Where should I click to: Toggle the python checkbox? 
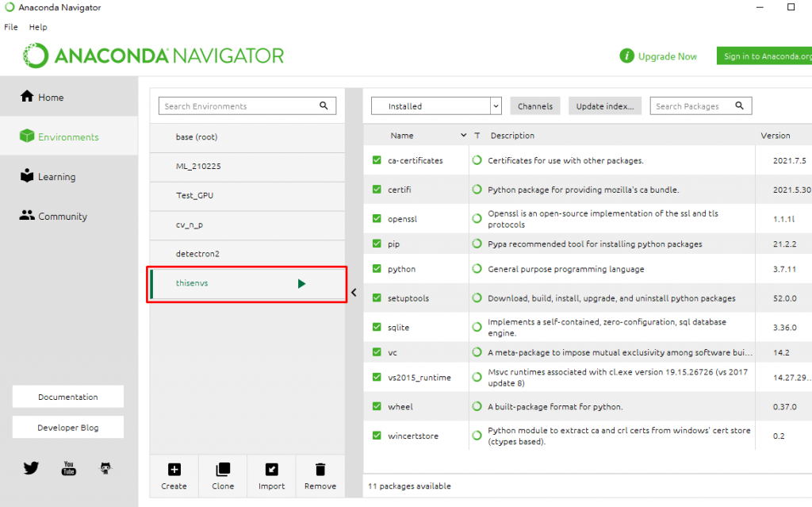[x=377, y=268]
